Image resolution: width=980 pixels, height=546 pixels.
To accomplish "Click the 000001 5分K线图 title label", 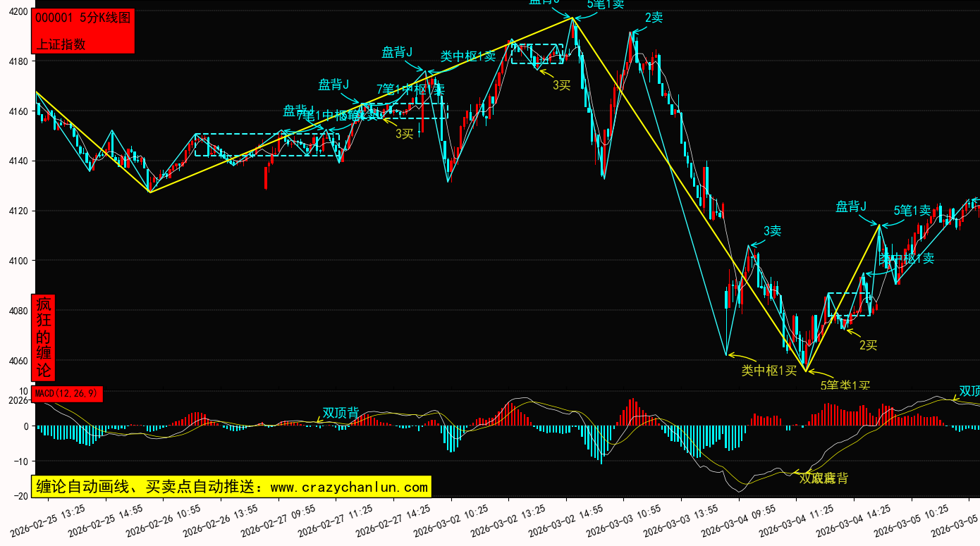I will point(82,18).
